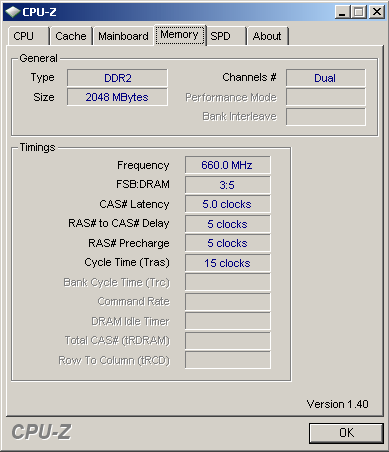Viewport: 389px width, 452px height.
Task: Select the 2048 MBytes size field
Action: coord(117,97)
